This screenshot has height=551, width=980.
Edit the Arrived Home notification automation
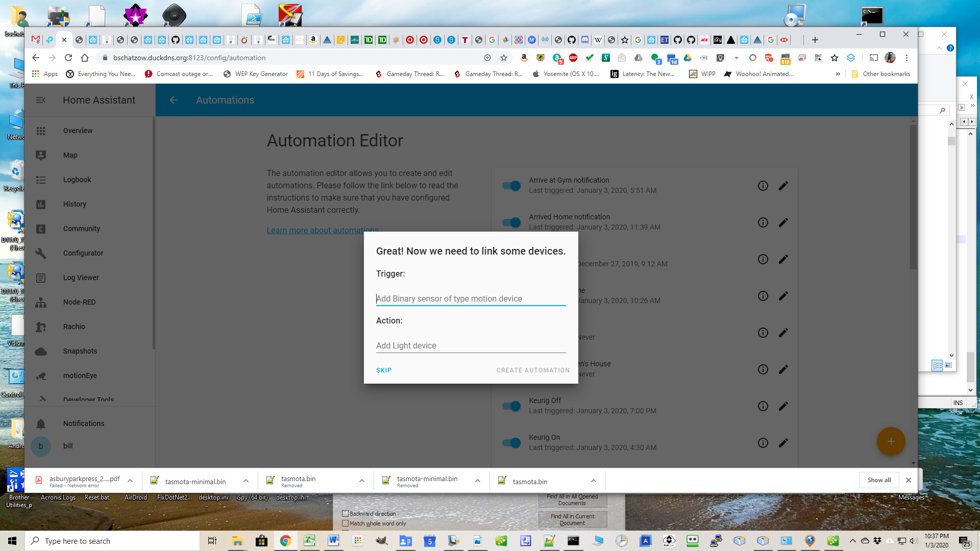click(783, 222)
